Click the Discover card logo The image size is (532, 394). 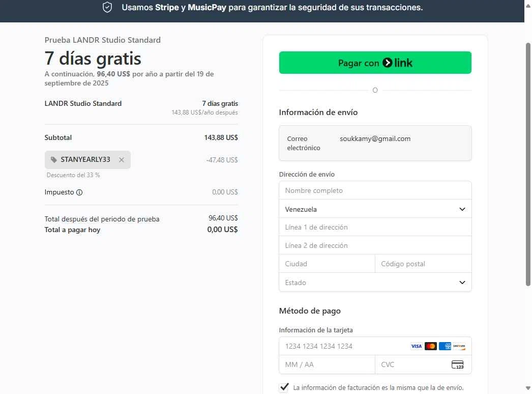[x=459, y=346]
